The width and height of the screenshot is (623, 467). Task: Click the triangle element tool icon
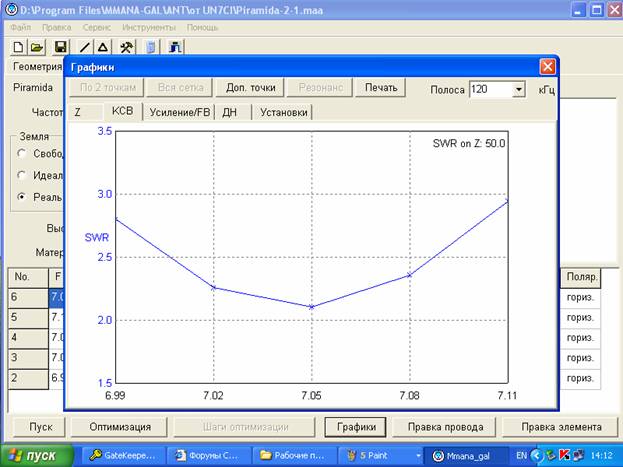coord(102,47)
